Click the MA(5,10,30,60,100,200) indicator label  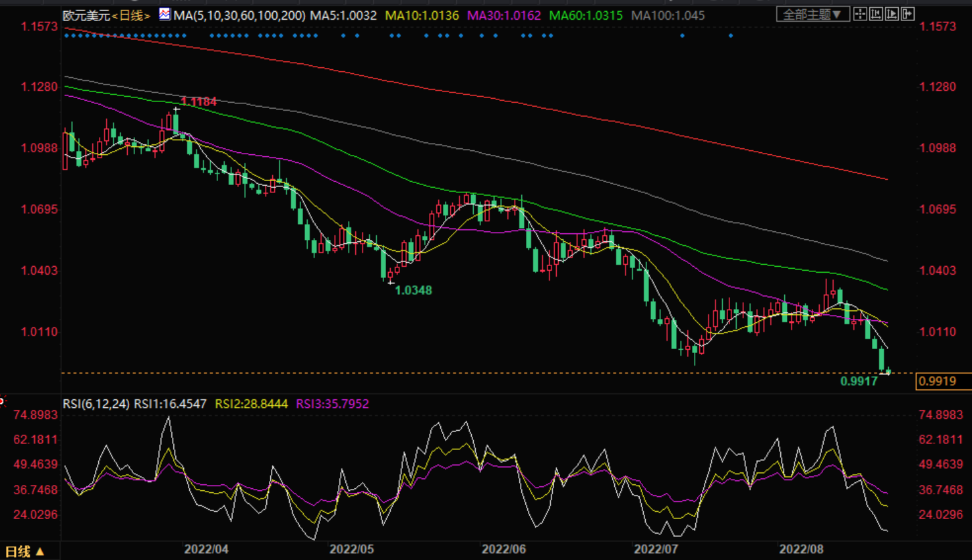239,15
